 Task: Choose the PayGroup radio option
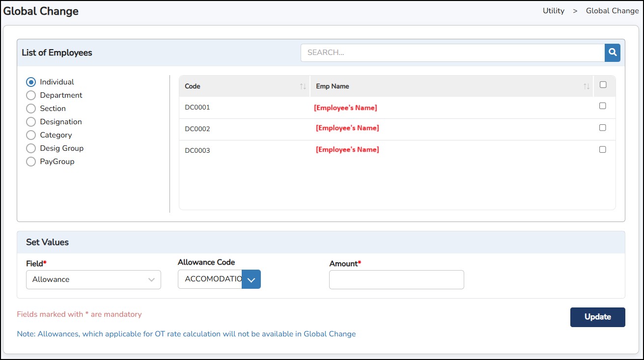pyautogui.click(x=31, y=162)
